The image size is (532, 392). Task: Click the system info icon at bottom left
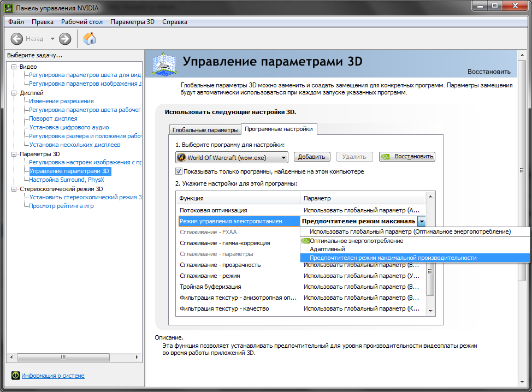coord(15,376)
